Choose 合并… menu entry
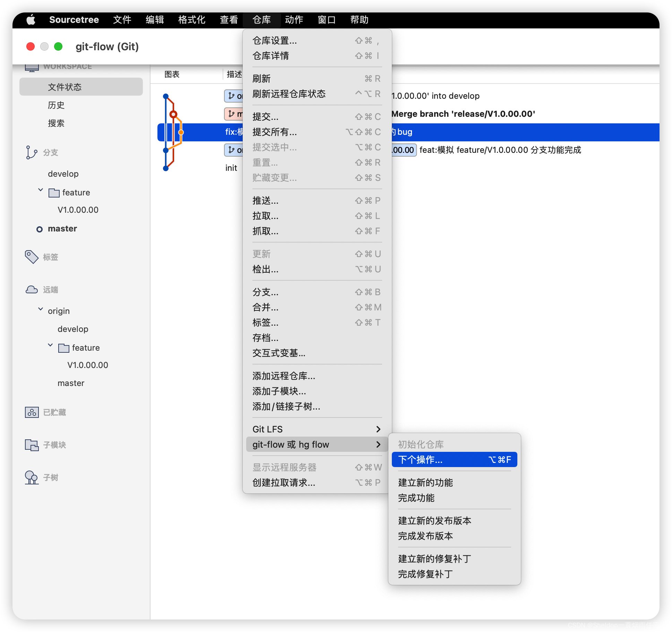 point(317,307)
